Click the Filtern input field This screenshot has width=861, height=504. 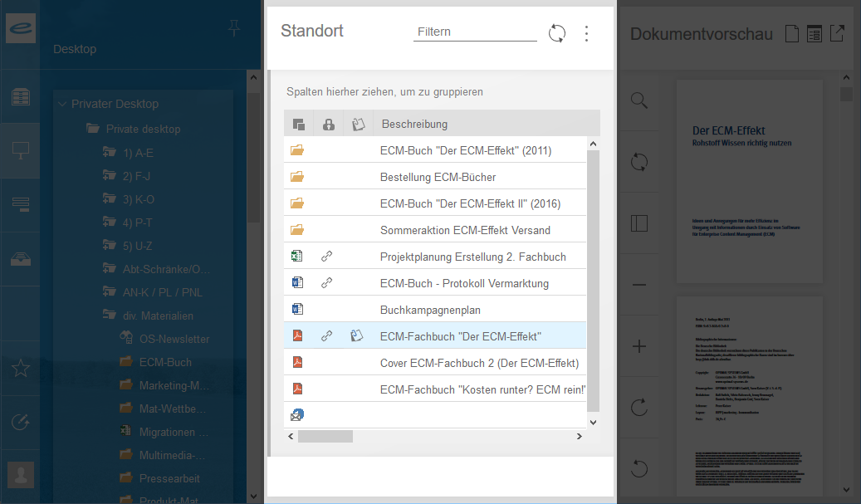tap(475, 32)
